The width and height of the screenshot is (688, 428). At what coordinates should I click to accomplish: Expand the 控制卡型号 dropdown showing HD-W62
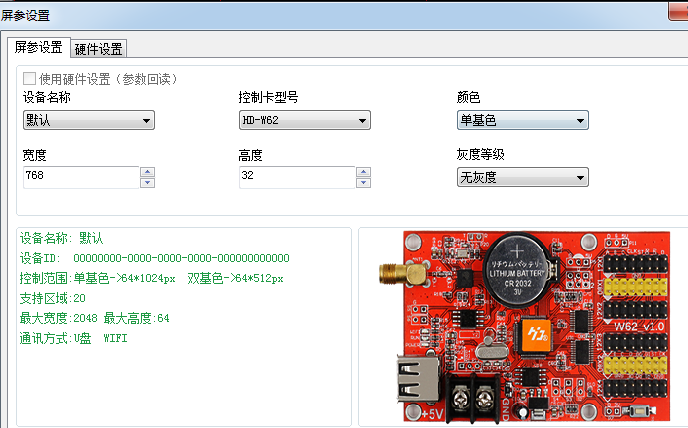click(304, 121)
